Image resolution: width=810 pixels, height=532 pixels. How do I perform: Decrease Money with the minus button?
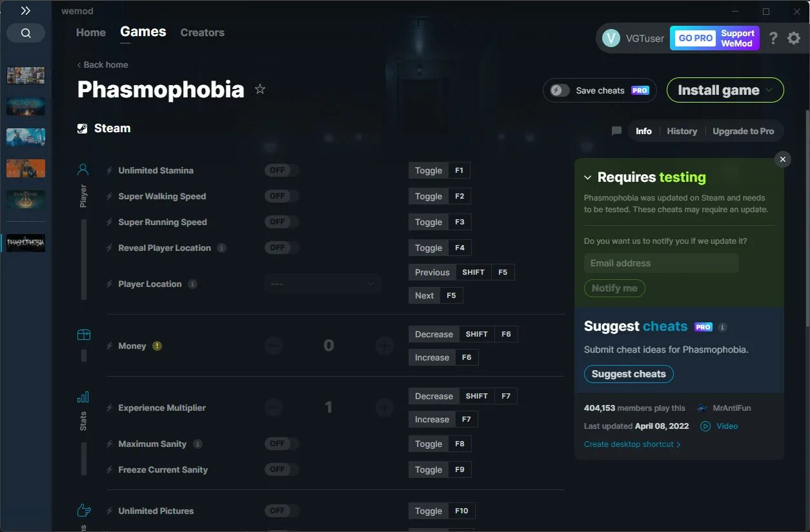(273, 346)
